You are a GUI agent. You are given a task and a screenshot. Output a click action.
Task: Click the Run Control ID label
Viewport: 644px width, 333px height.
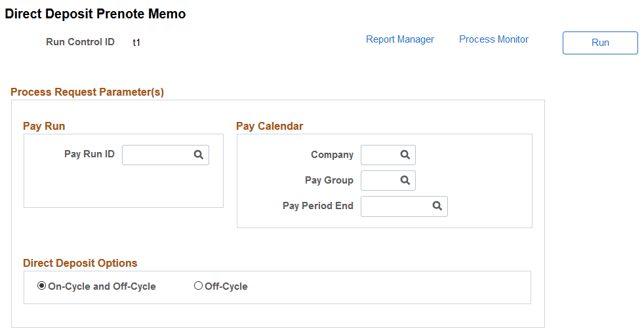tap(80, 42)
